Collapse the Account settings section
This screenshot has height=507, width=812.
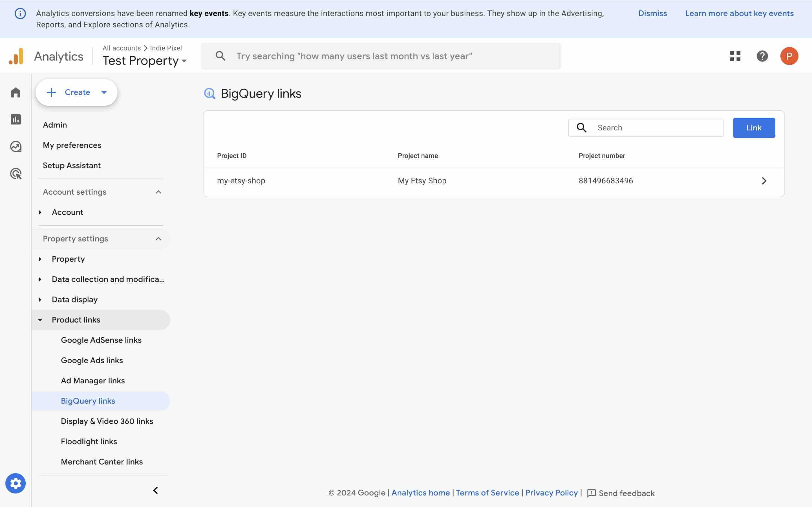point(158,192)
